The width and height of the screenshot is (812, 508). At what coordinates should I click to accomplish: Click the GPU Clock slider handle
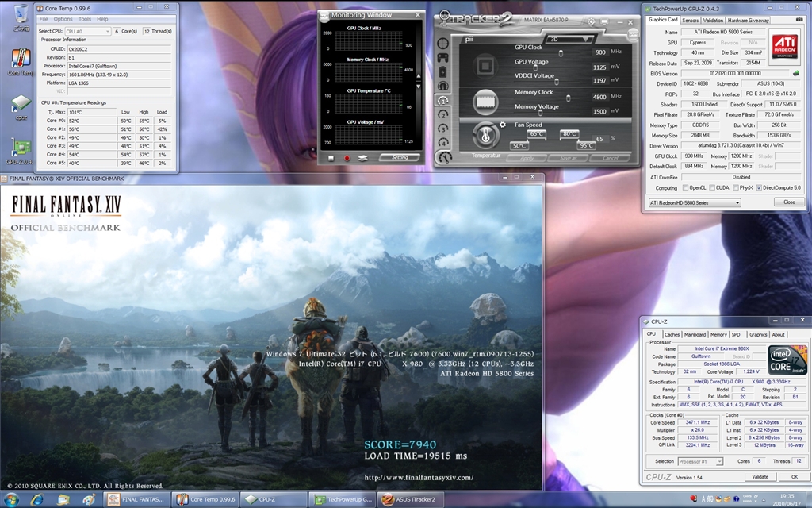click(561, 52)
